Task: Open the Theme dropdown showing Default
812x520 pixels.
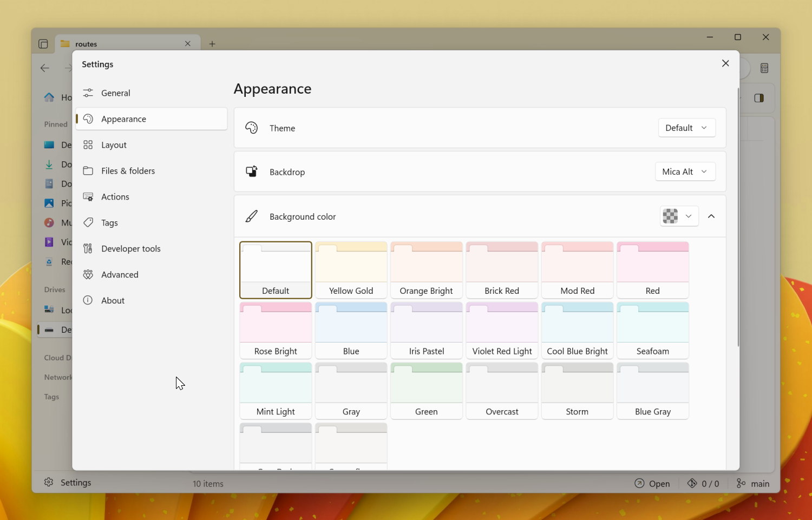Action: click(x=686, y=128)
